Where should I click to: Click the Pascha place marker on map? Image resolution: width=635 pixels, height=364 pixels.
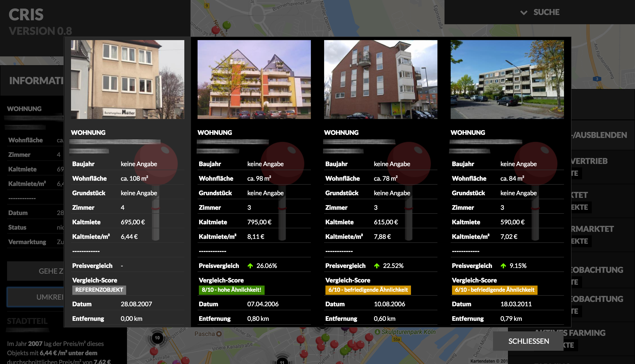[x=219, y=334]
